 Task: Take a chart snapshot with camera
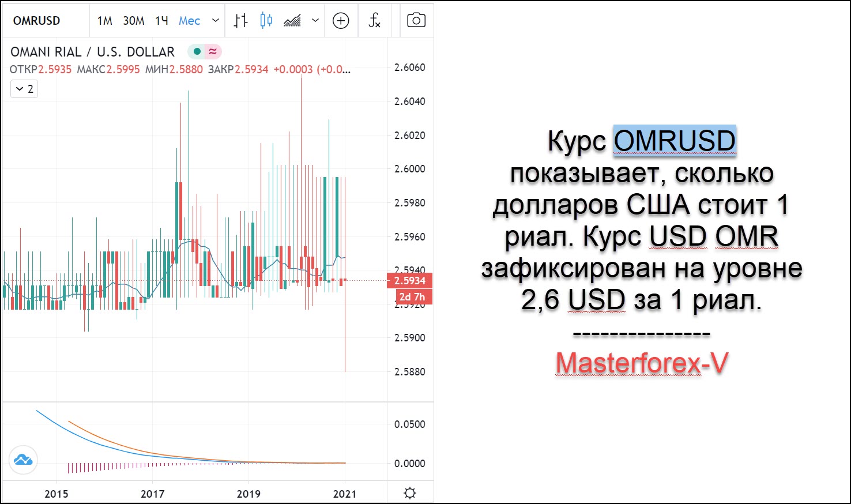click(416, 21)
